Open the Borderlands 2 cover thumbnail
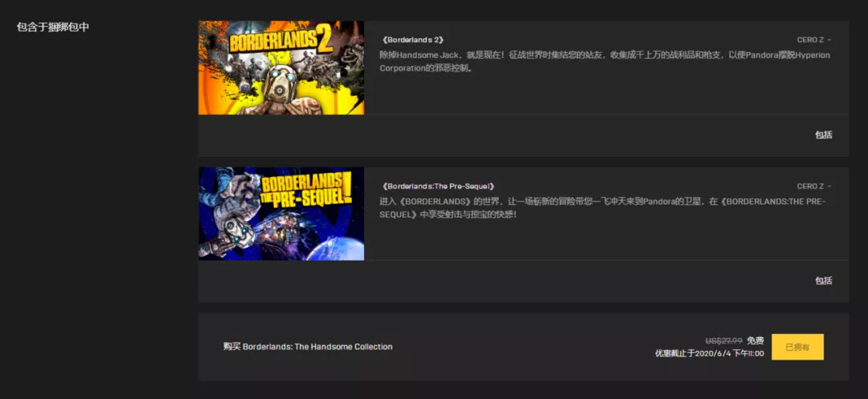The image size is (868, 399). pos(281,68)
